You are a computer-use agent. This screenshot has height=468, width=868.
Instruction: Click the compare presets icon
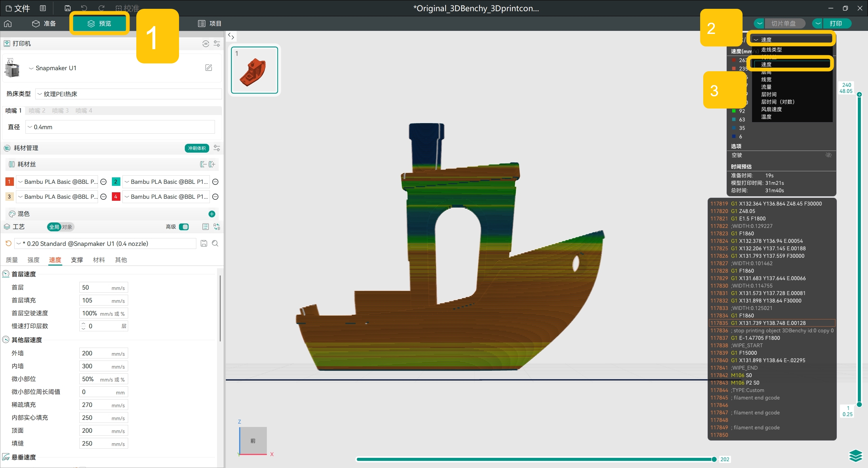click(x=217, y=227)
